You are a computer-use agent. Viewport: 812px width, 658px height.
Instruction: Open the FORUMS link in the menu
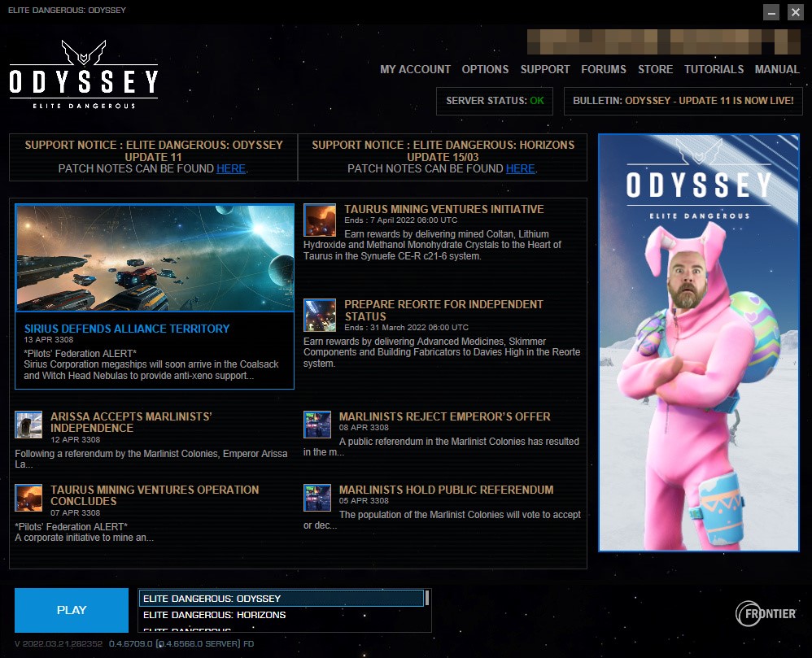603,69
